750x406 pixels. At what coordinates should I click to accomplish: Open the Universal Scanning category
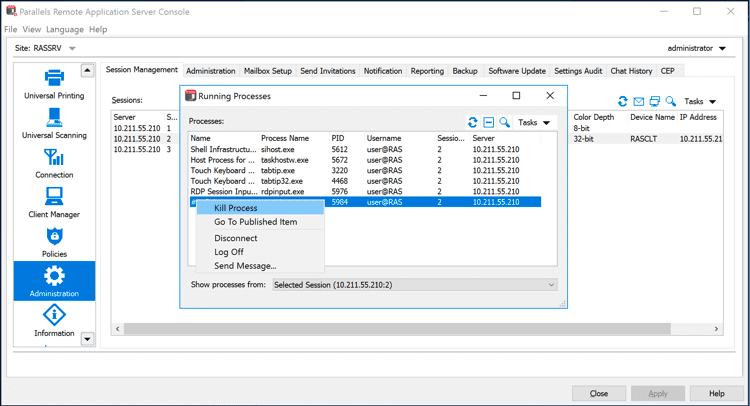pos(54,123)
